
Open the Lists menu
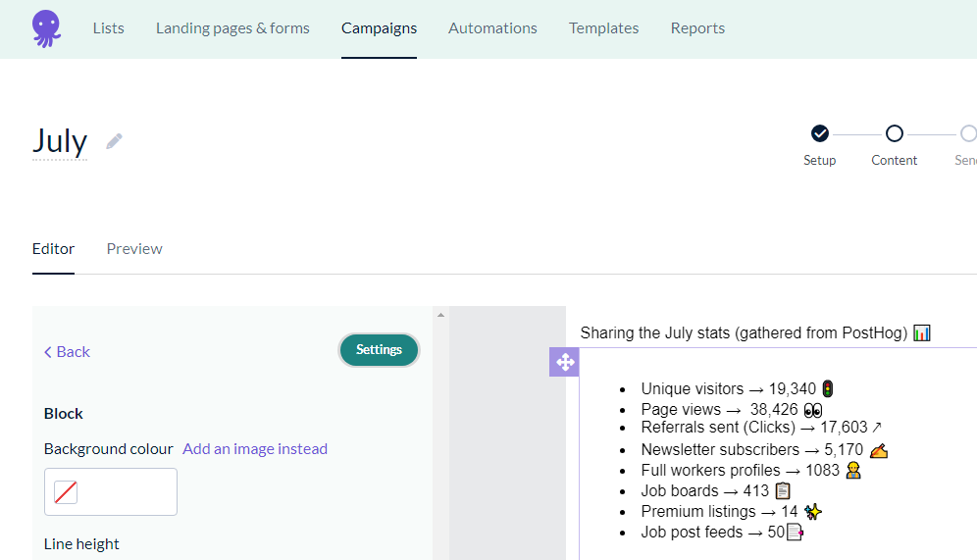(x=108, y=28)
